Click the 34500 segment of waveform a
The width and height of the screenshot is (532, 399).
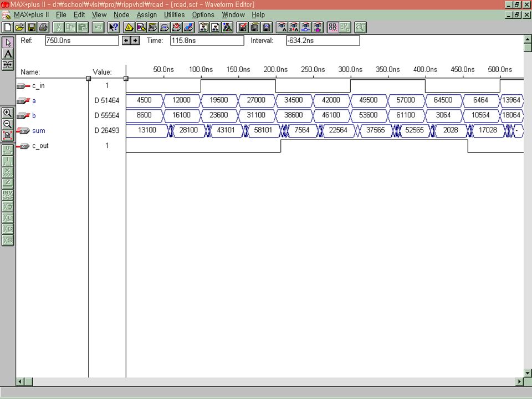pos(294,100)
